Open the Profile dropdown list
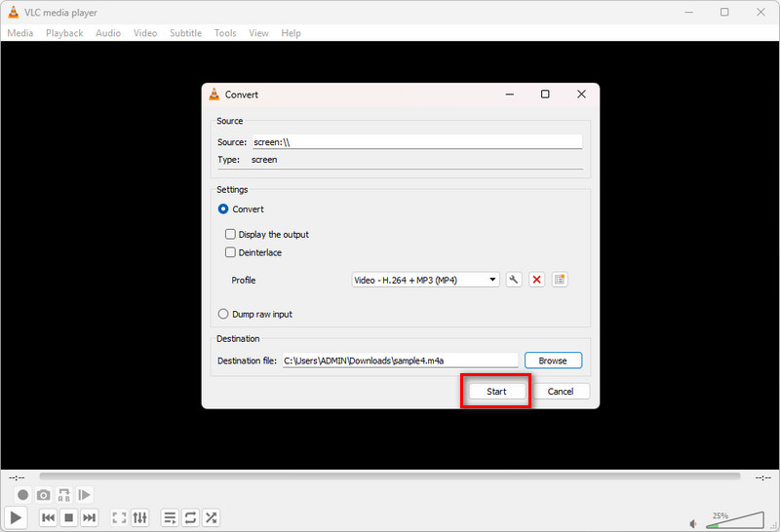This screenshot has height=532, width=780. click(x=425, y=280)
